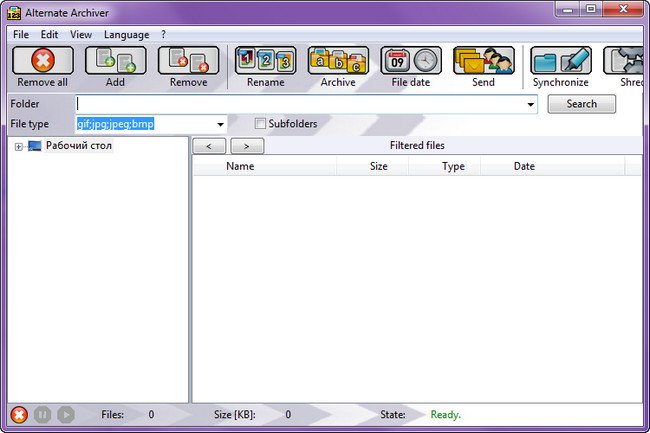Click the < previous button
The width and height of the screenshot is (650, 433).
[209, 146]
